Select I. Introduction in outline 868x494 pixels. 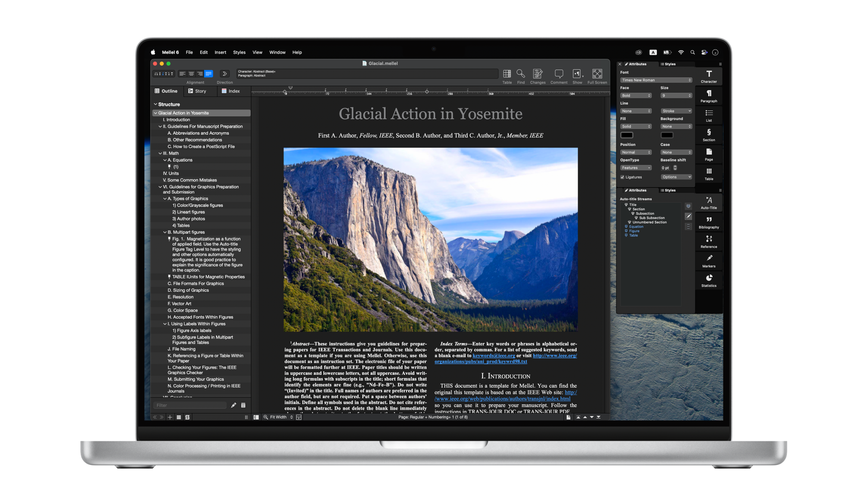(x=176, y=120)
